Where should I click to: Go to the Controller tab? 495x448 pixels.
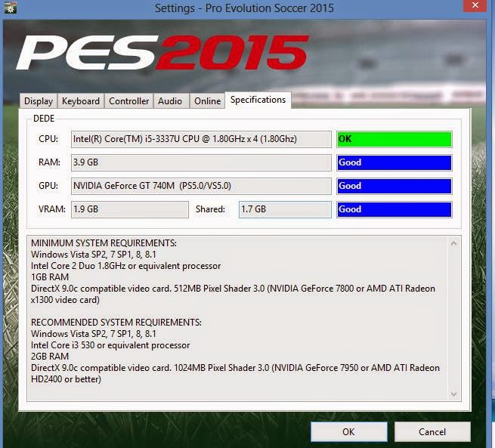(128, 101)
